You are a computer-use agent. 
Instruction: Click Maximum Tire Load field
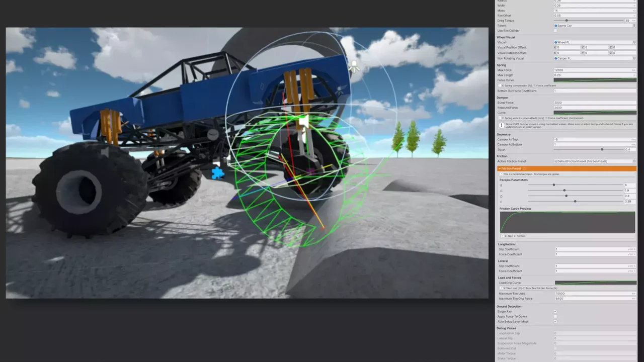(x=595, y=294)
